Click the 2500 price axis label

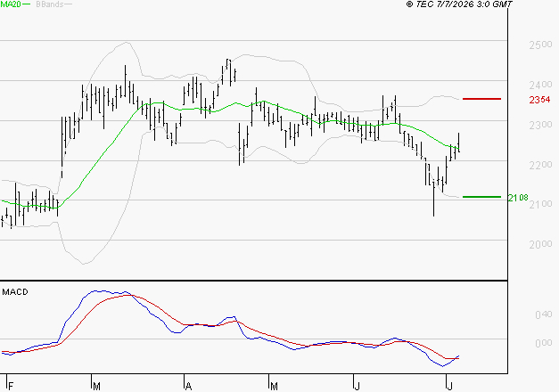point(540,45)
